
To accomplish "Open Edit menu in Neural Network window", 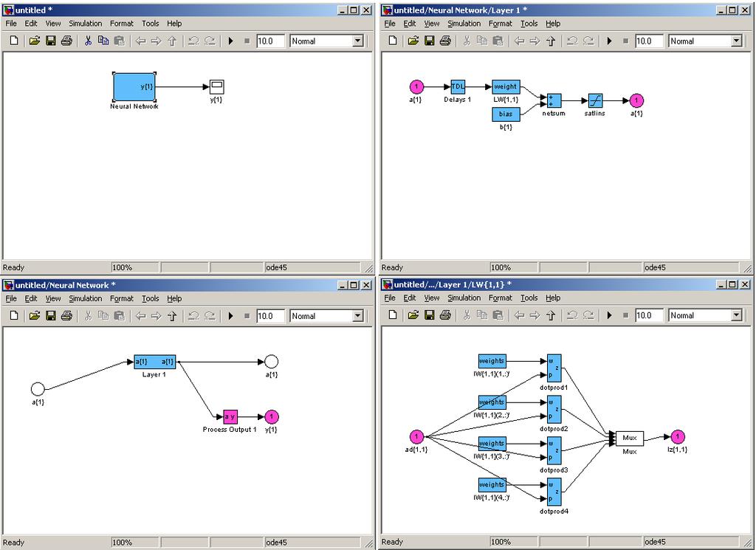I will pos(31,298).
